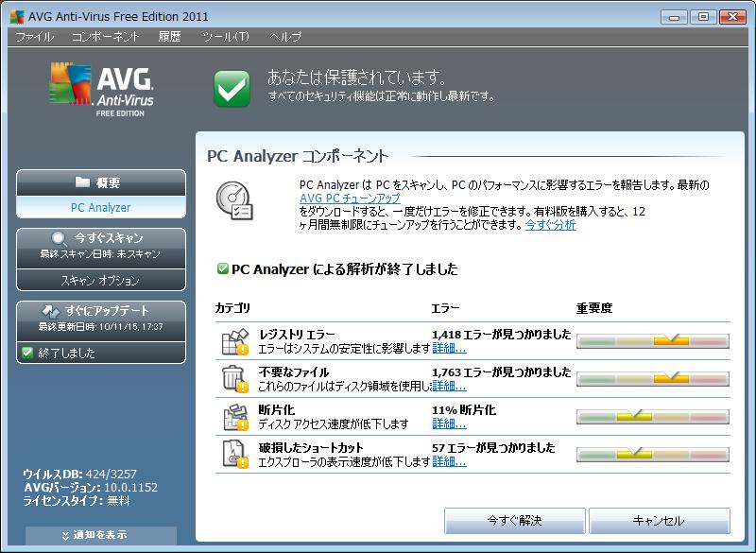Expand 通知を表示 notifications panel
756x553 pixels.
tap(101, 535)
